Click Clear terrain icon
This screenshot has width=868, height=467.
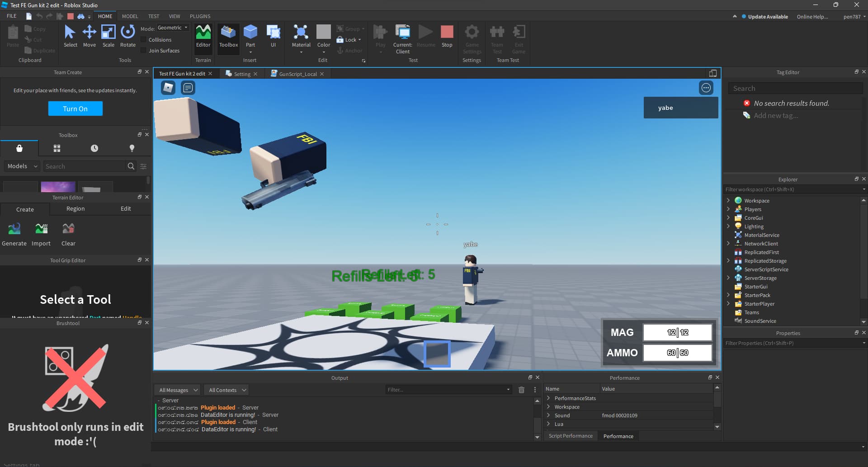point(68,229)
